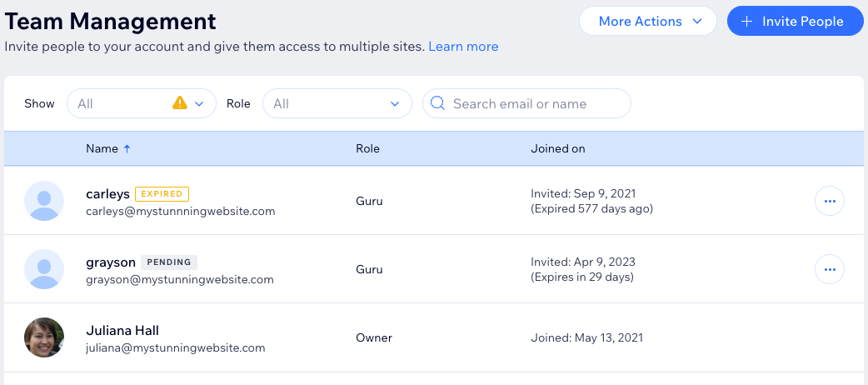Open the more options menu for carleys
Viewport: 868px width, 385px height.
pyautogui.click(x=829, y=201)
